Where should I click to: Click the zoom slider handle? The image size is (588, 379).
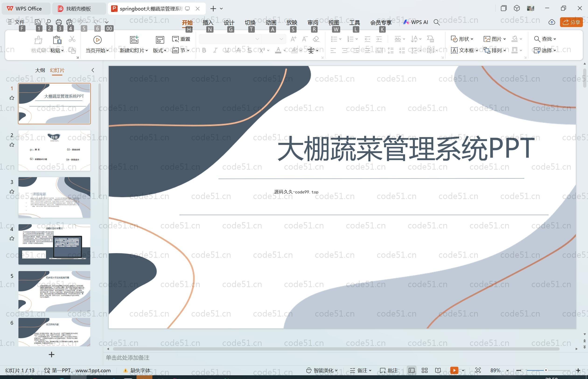(546, 370)
